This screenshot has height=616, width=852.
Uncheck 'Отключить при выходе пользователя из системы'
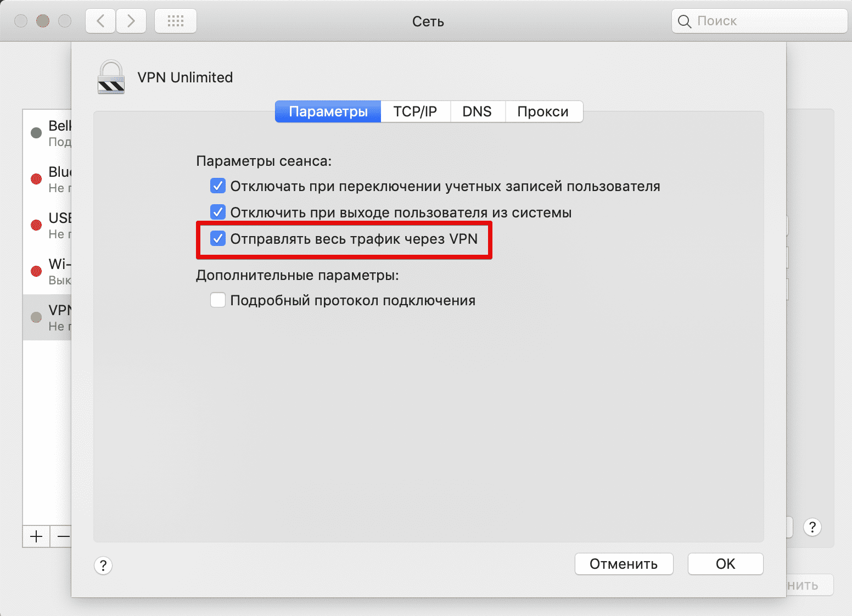point(218,212)
